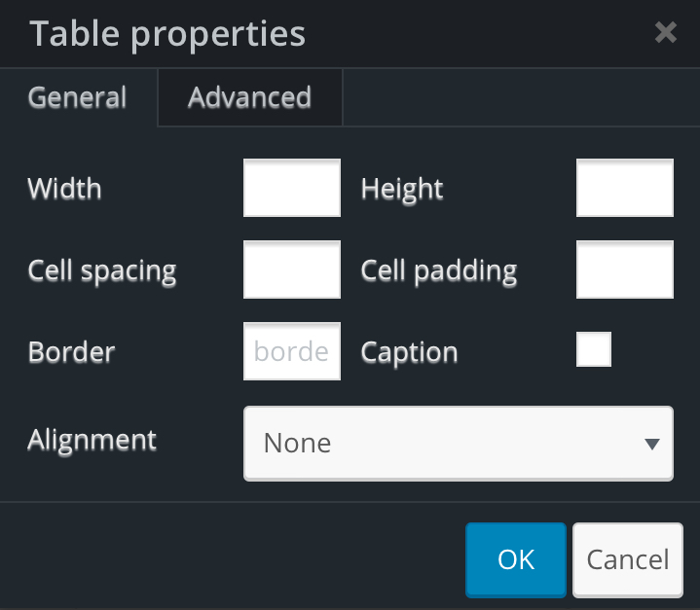Image resolution: width=700 pixels, height=610 pixels.
Task: Click the Border label text
Action: click(x=71, y=351)
